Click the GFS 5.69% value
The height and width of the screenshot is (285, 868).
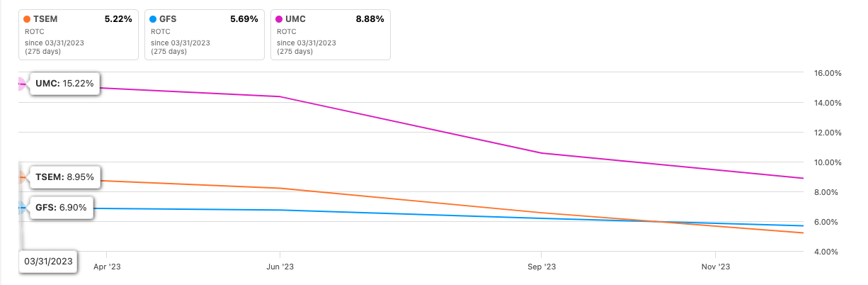click(244, 19)
